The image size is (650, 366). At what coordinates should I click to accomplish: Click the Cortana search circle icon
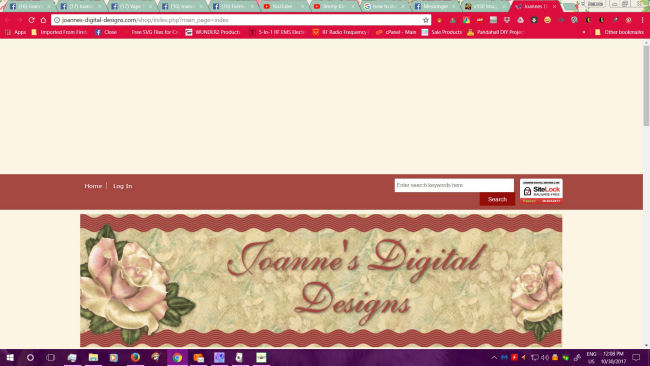point(30,357)
